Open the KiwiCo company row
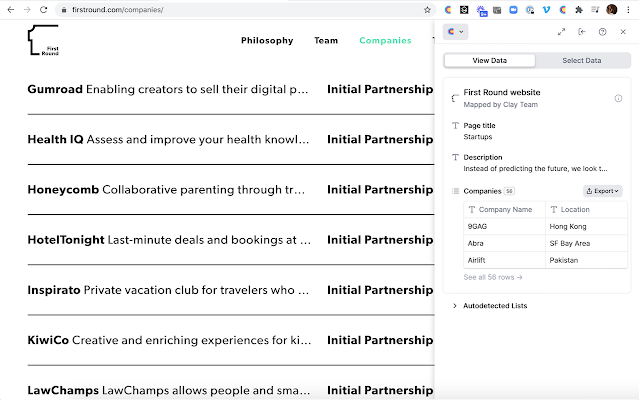Image resolution: width=640 pixels, height=400 pixels. point(231,340)
